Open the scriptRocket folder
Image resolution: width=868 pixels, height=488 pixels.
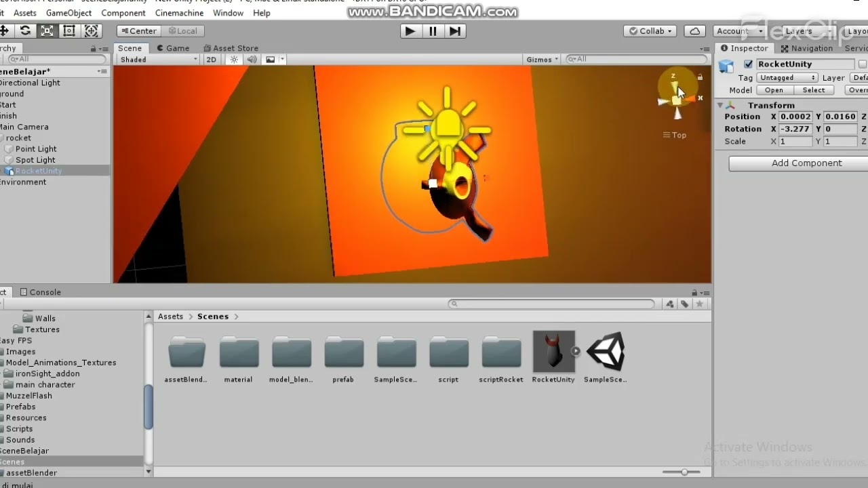pyautogui.click(x=501, y=358)
